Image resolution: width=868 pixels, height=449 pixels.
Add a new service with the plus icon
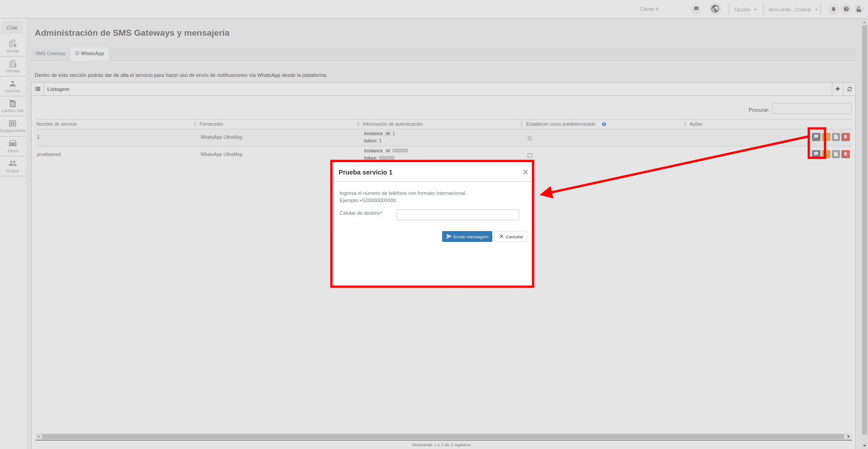point(838,89)
